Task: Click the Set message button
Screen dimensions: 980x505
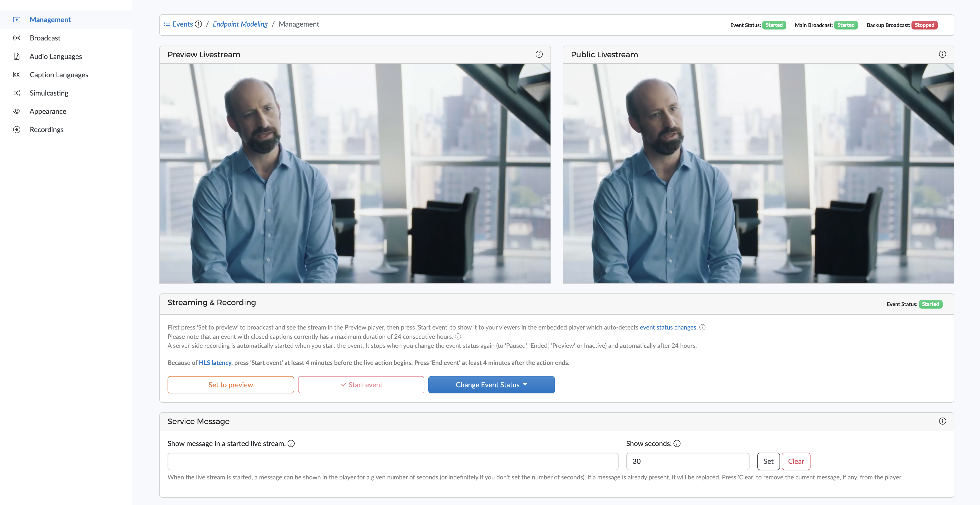Action: click(768, 461)
